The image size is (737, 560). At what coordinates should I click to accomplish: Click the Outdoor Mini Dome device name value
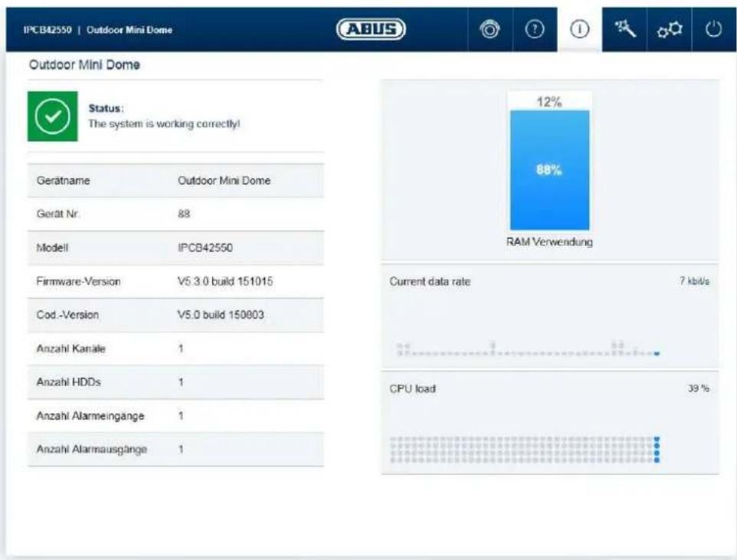point(224,181)
